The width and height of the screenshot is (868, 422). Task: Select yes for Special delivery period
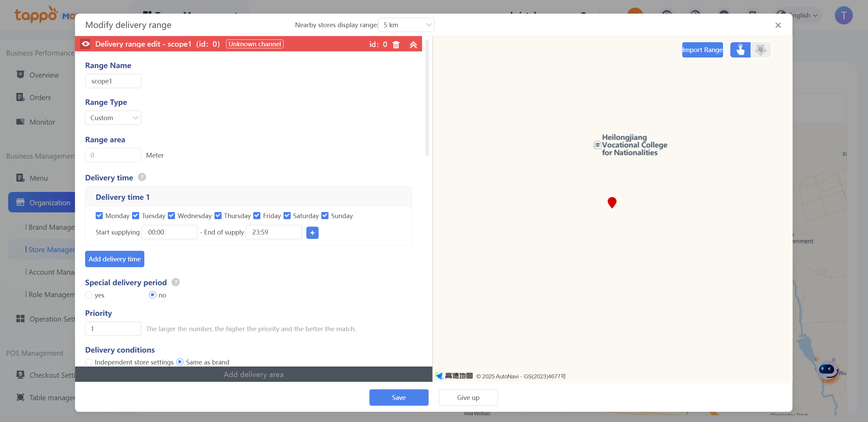[89, 295]
